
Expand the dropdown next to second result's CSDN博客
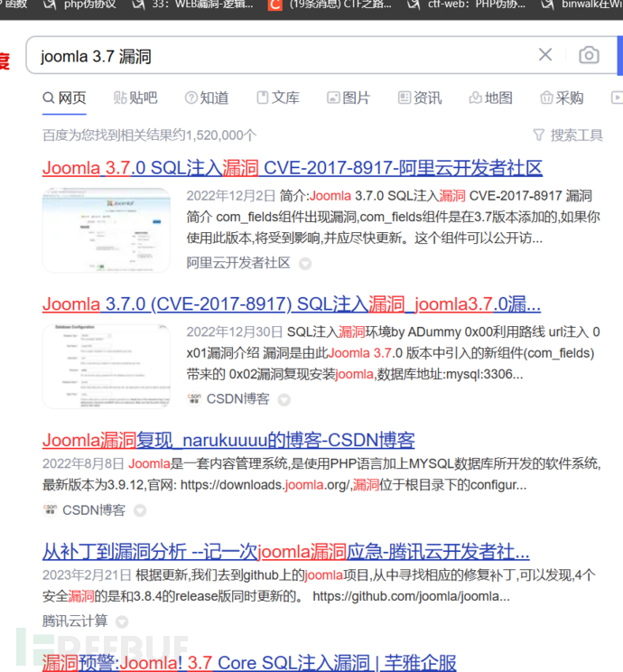(284, 399)
